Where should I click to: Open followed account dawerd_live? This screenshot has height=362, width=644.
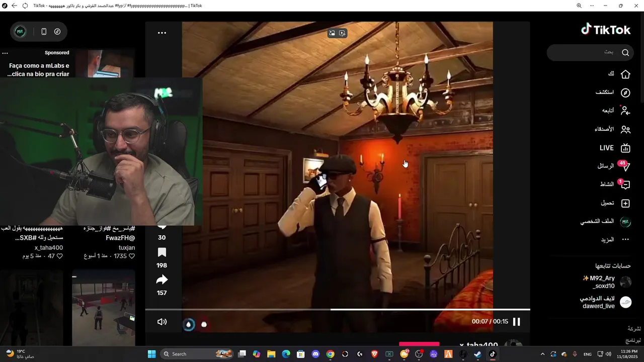click(x=605, y=302)
